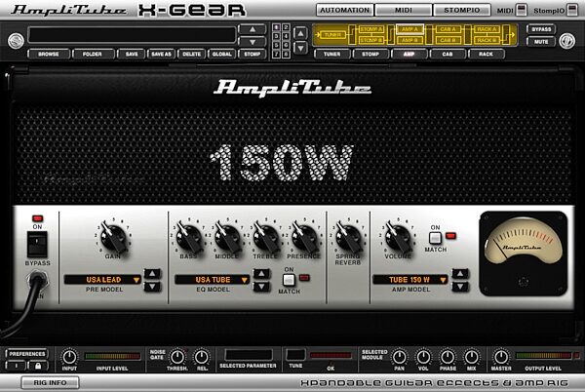
Task: Select RACK A block in signal chain
Action: pyautogui.click(x=487, y=29)
